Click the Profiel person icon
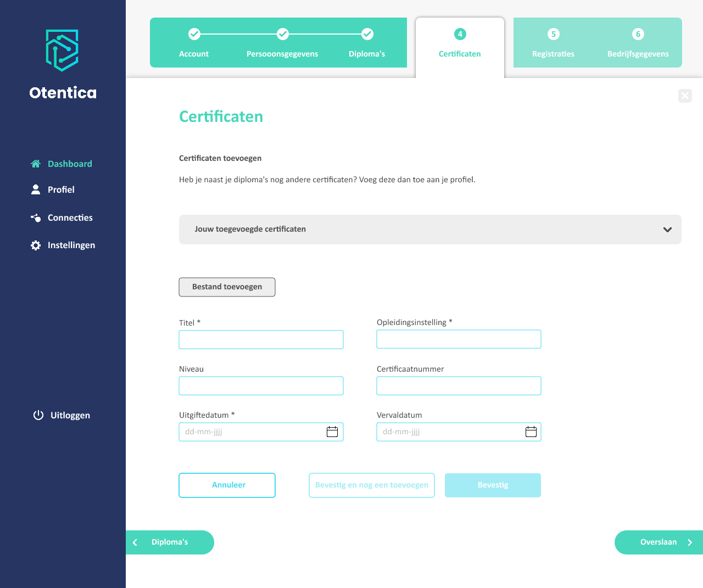Viewport: 703px width, 588px height. [36, 189]
